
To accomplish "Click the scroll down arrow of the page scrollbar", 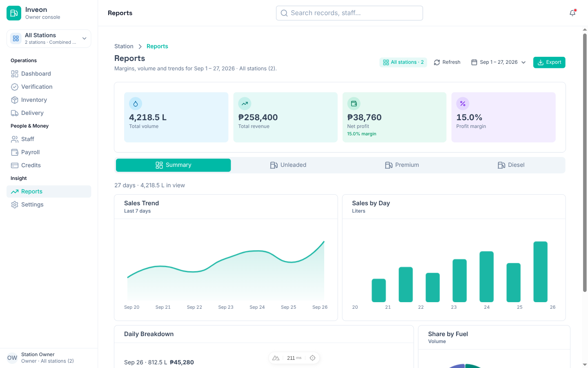I will coord(585,364).
